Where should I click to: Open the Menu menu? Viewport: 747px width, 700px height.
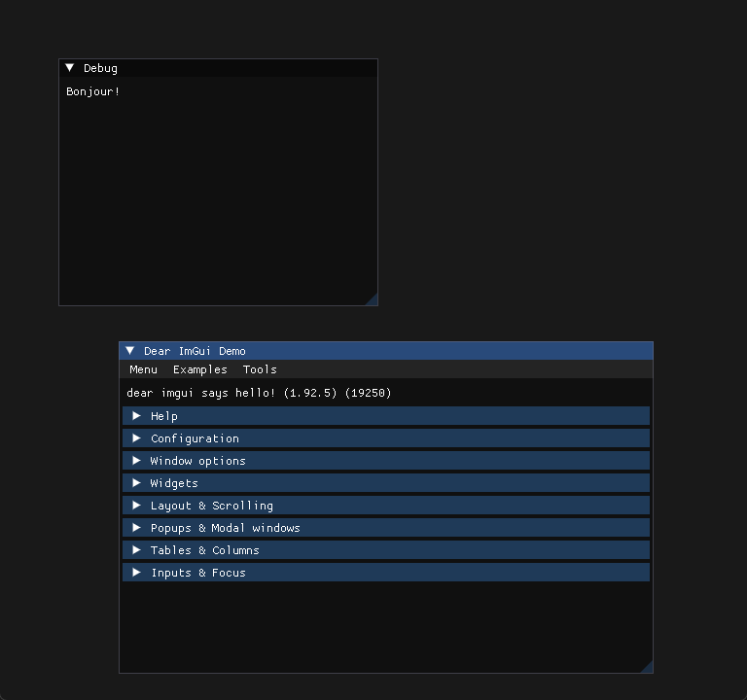[143, 369]
